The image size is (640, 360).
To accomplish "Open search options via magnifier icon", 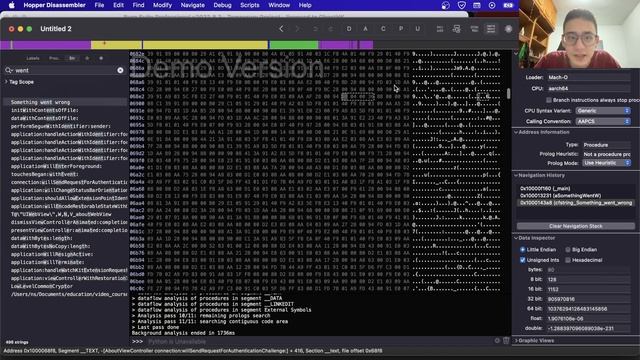I will coord(9,70).
